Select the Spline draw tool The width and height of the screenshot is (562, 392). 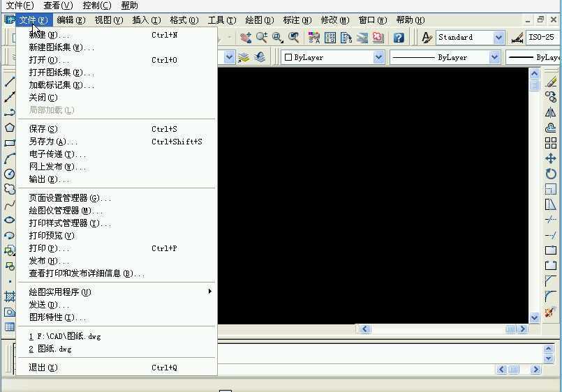click(10, 205)
